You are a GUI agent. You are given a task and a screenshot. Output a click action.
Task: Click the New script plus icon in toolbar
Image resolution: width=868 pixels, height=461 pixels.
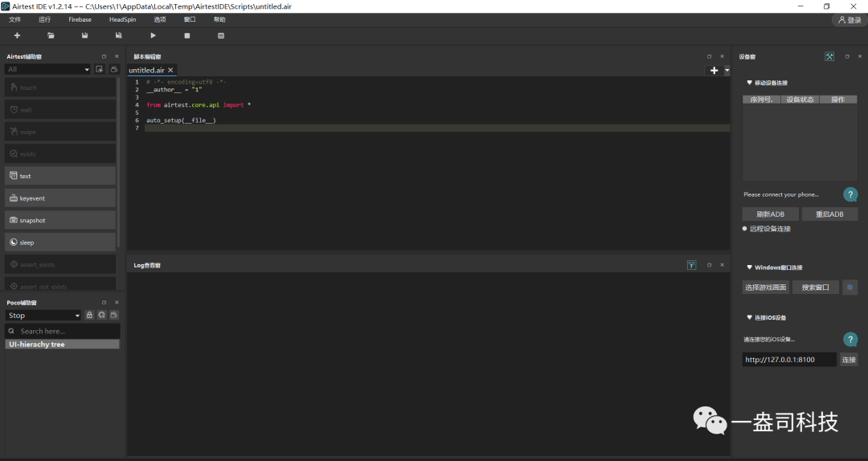(17, 35)
